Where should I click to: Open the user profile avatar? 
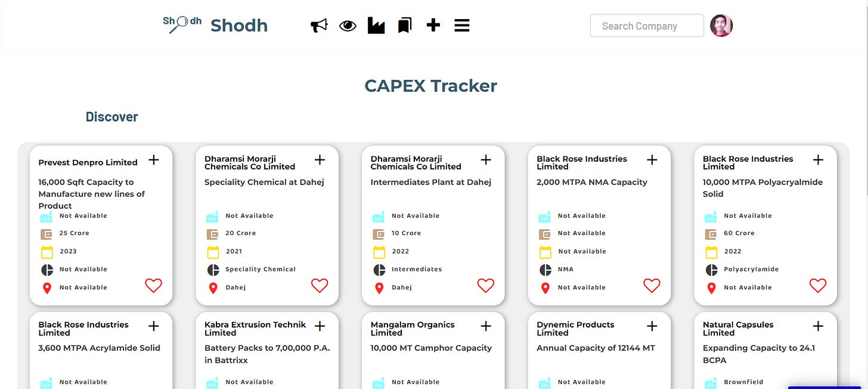point(721,26)
